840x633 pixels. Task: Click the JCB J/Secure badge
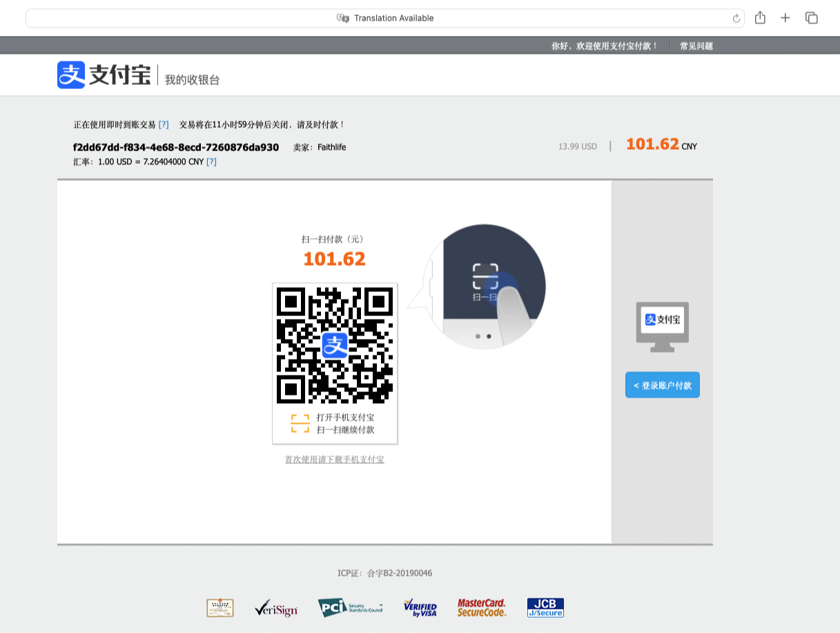[545, 607]
